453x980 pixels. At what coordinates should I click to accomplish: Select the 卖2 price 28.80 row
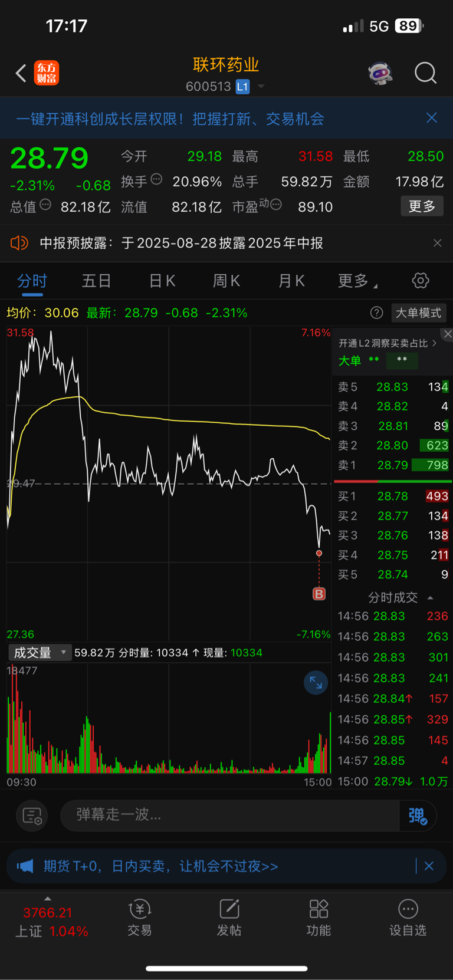[x=393, y=445]
